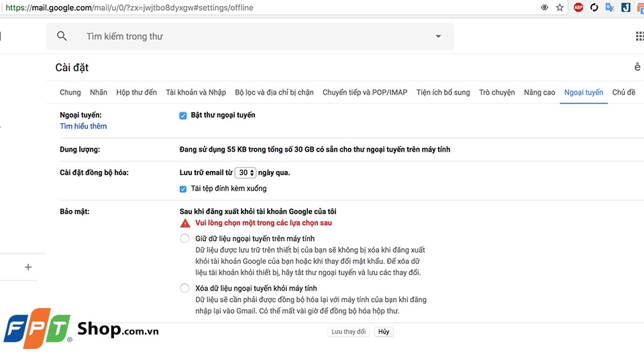Open the 30 days sync dropdown
The width and height of the screenshot is (644, 353).
click(x=246, y=172)
